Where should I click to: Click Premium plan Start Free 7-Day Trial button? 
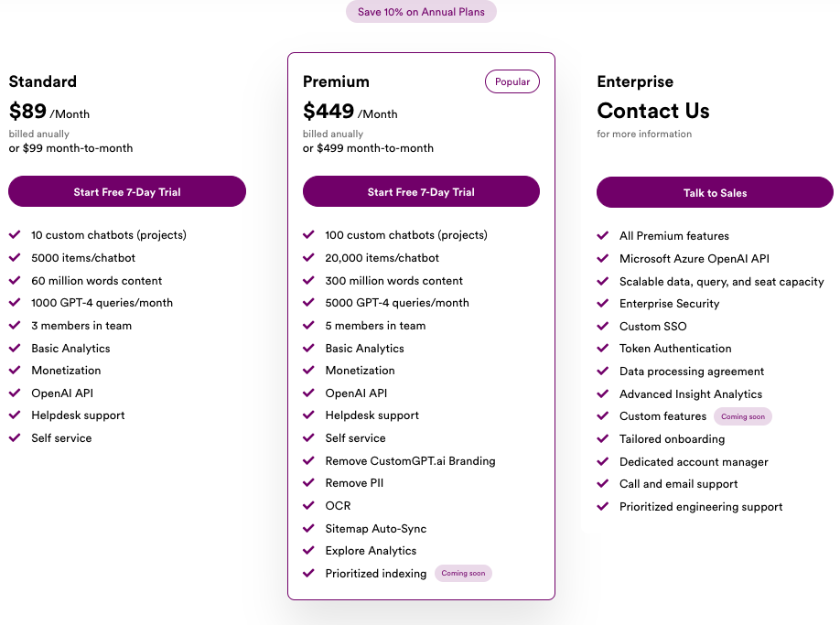click(421, 192)
